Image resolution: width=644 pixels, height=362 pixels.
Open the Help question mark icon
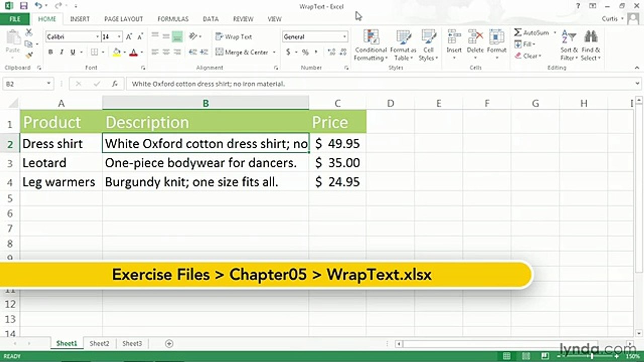[x=578, y=6]
